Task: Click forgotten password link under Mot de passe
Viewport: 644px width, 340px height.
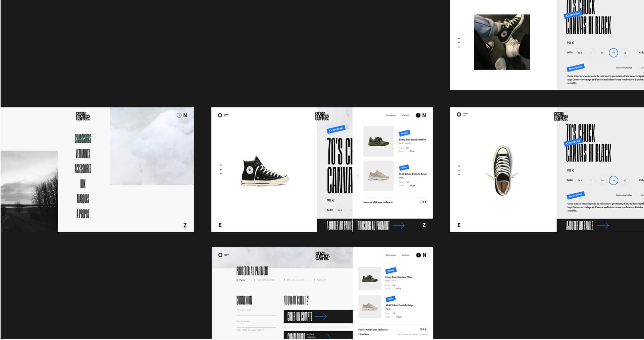Action: pyautogui.click(x=250, y=330)
